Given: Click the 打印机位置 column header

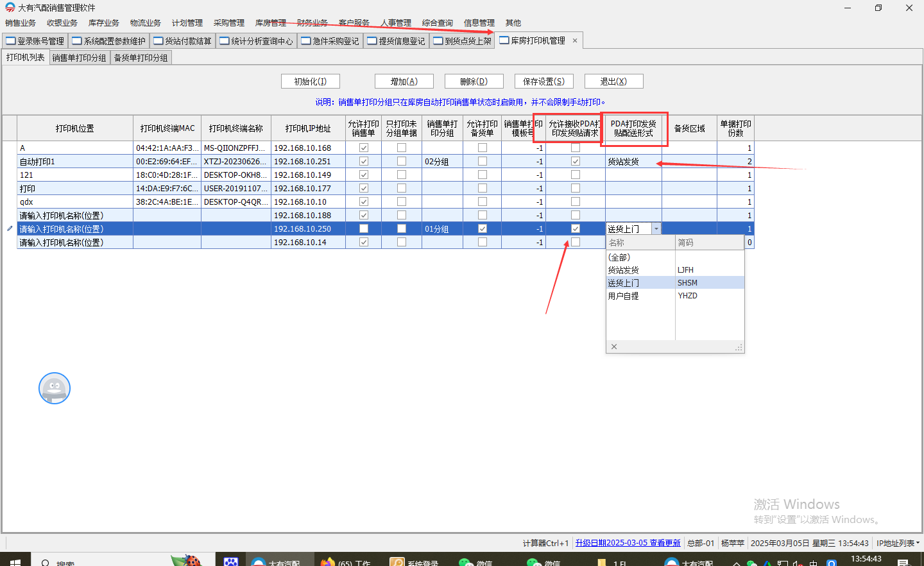Looking at the screenshot, I should pos(75,128).
